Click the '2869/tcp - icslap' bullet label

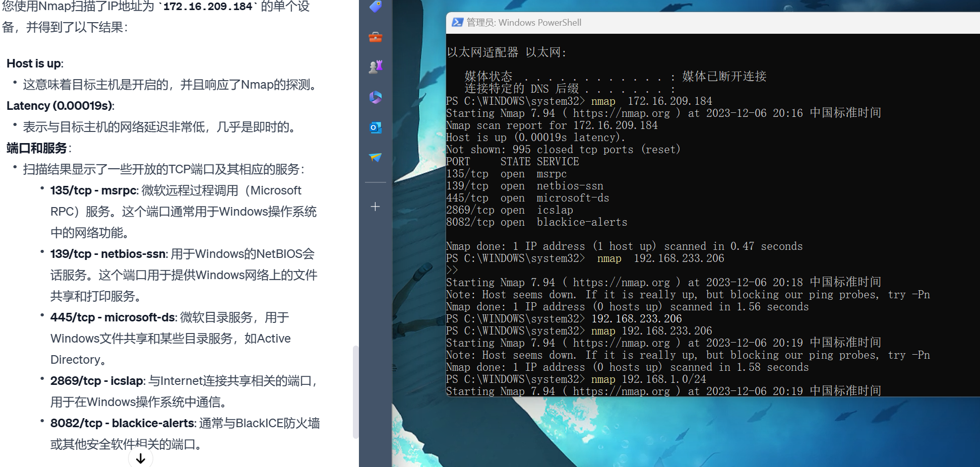(x=98, y=381)
